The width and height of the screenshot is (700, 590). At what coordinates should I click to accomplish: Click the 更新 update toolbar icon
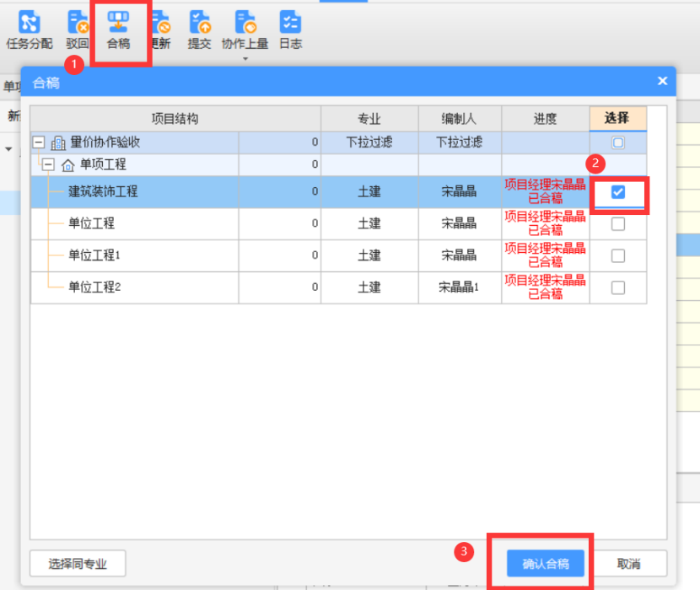161,29
